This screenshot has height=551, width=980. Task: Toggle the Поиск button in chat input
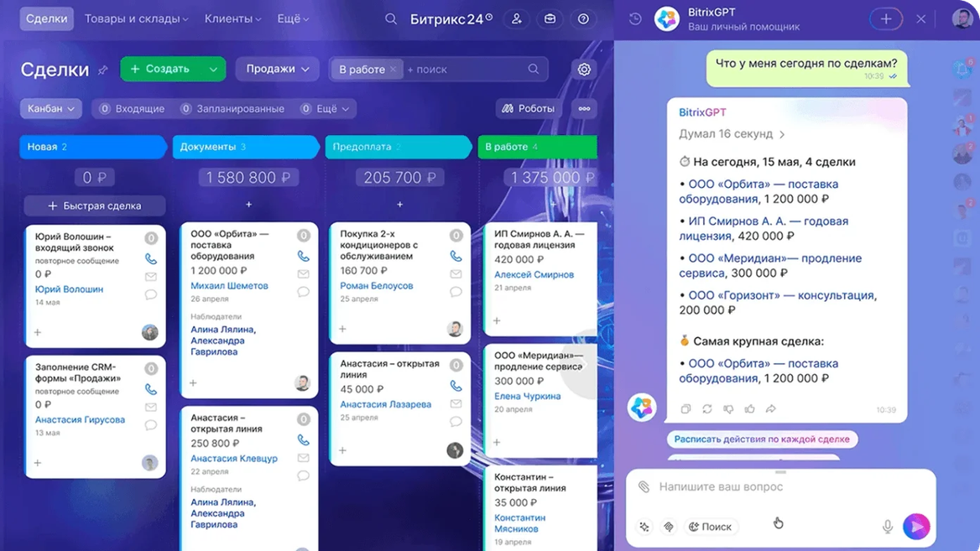(x=710, y=527)
